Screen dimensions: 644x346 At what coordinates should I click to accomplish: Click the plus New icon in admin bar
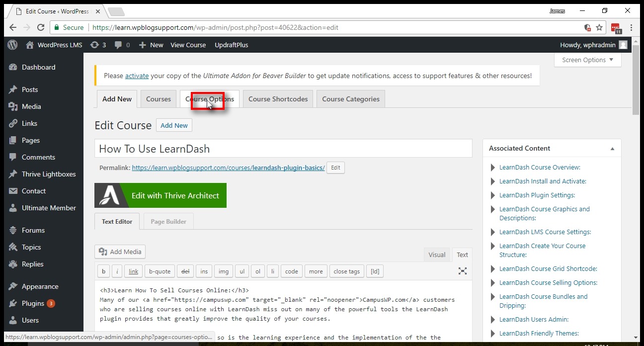click(x=143, y=45)
